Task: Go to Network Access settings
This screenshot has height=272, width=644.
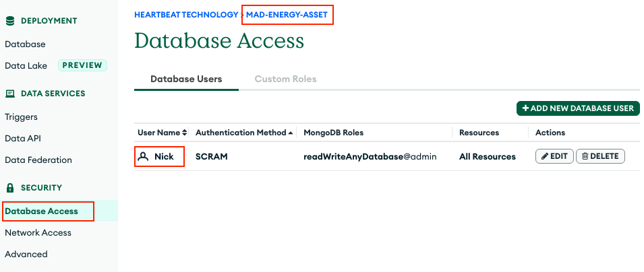Action: pos(38,233)
